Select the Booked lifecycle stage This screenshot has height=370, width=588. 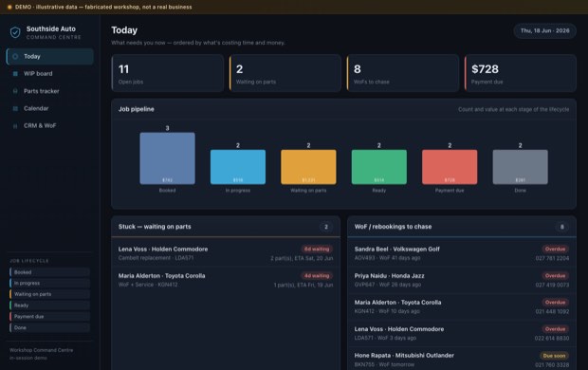click(x=50, y=272)
